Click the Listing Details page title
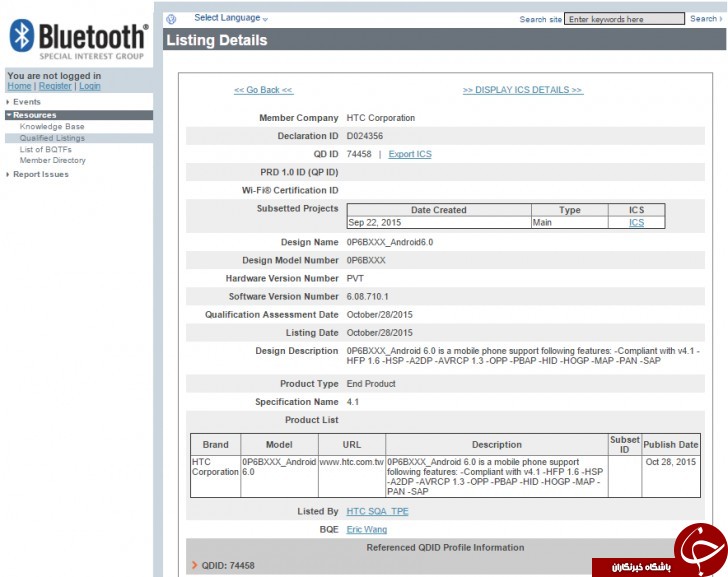The width and height of the screenshot is (728, 577). [217, 40]
